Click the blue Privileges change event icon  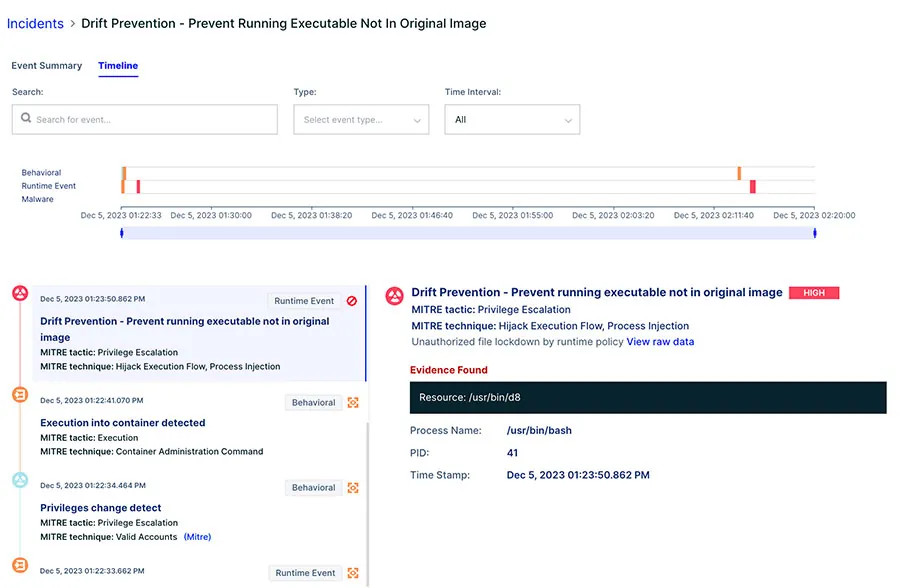(20, 479)
